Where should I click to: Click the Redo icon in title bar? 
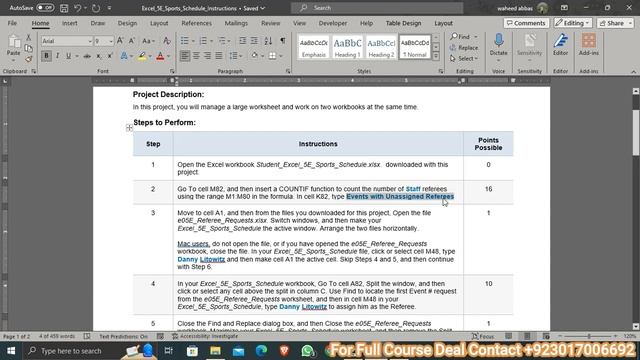click(x=96, y=8)
